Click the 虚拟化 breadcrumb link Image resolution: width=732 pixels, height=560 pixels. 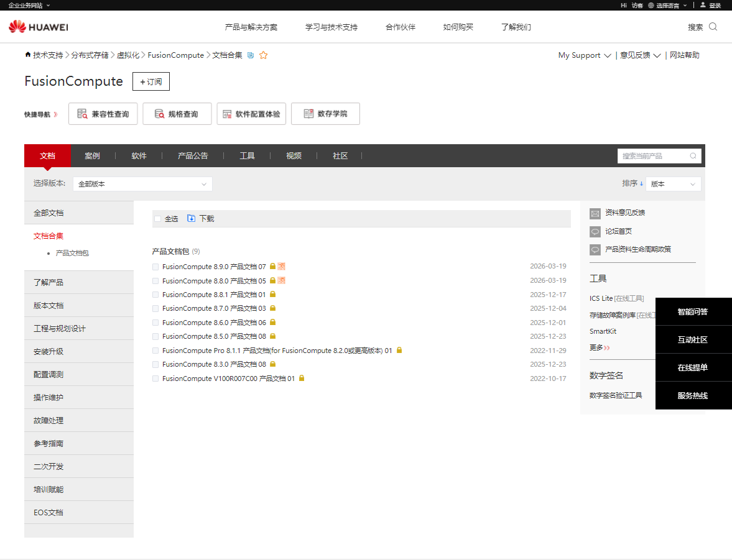(128, 55)
